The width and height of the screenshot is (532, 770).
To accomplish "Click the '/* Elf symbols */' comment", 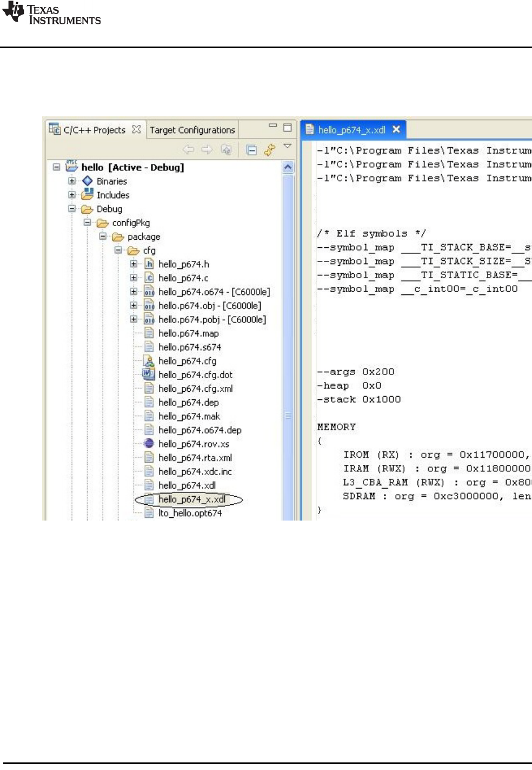I will 371,233.
